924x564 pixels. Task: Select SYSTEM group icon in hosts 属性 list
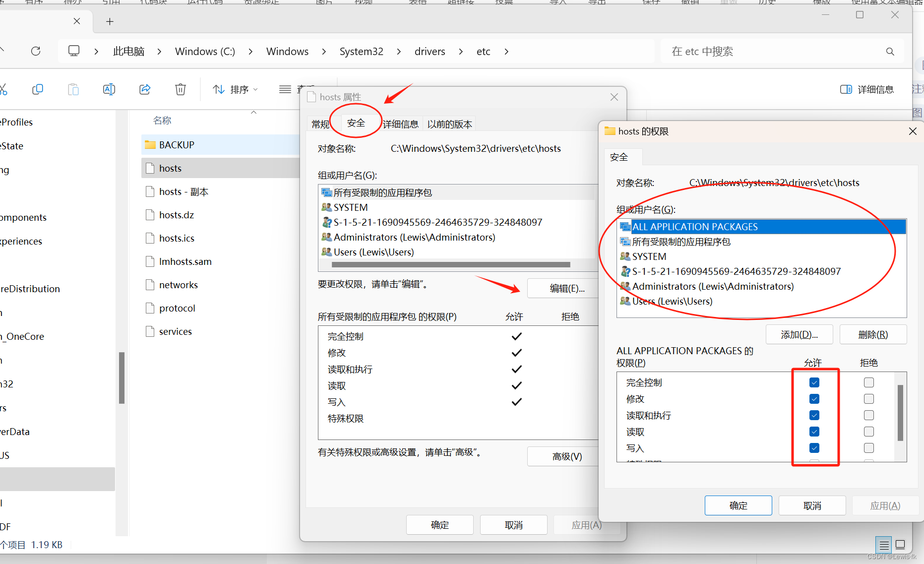(326, 207)
